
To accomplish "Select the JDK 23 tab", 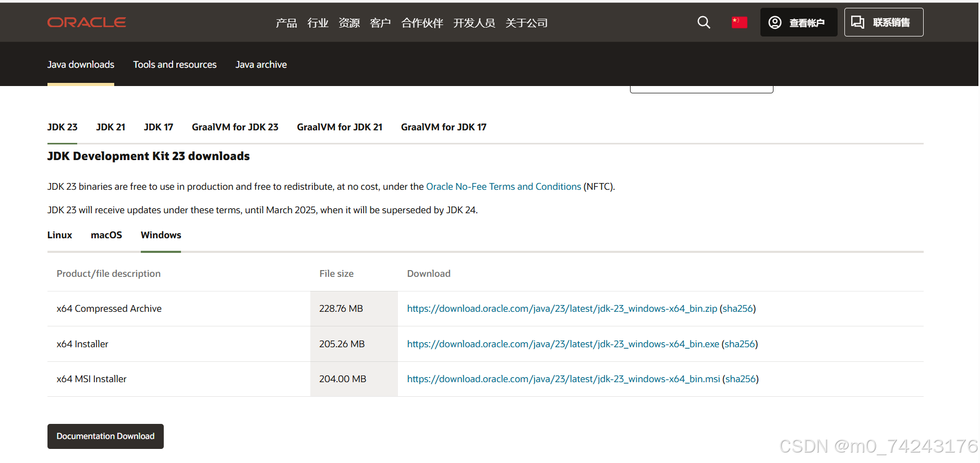I will coord(62,127).
